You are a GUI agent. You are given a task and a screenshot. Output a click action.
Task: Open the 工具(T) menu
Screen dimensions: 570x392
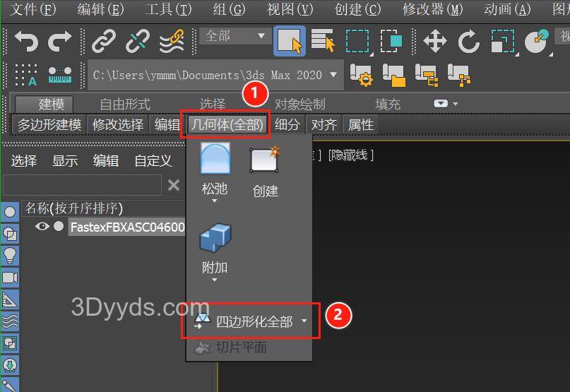click(168, 8)
